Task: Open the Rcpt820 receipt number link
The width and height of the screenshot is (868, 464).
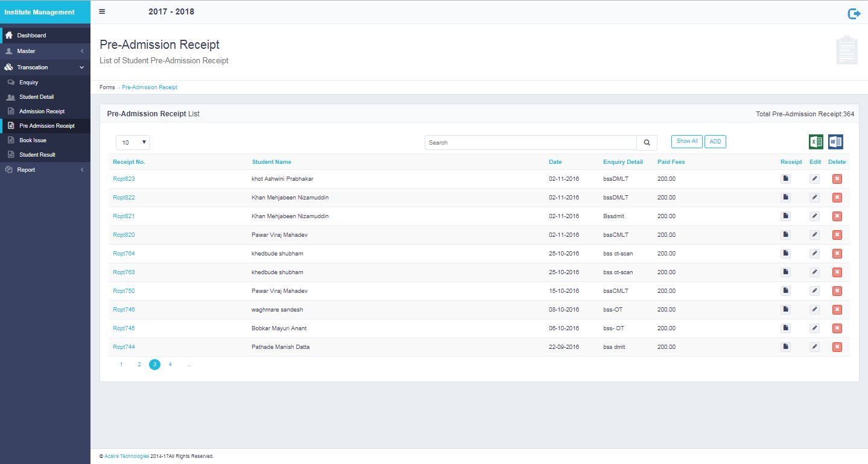Action: pos(124,235)
